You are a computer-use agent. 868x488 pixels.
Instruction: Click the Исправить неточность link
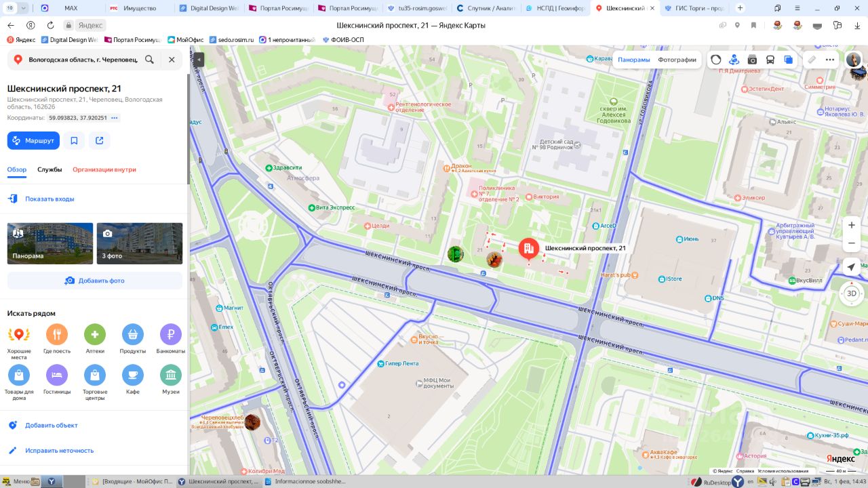coord(60,451)
